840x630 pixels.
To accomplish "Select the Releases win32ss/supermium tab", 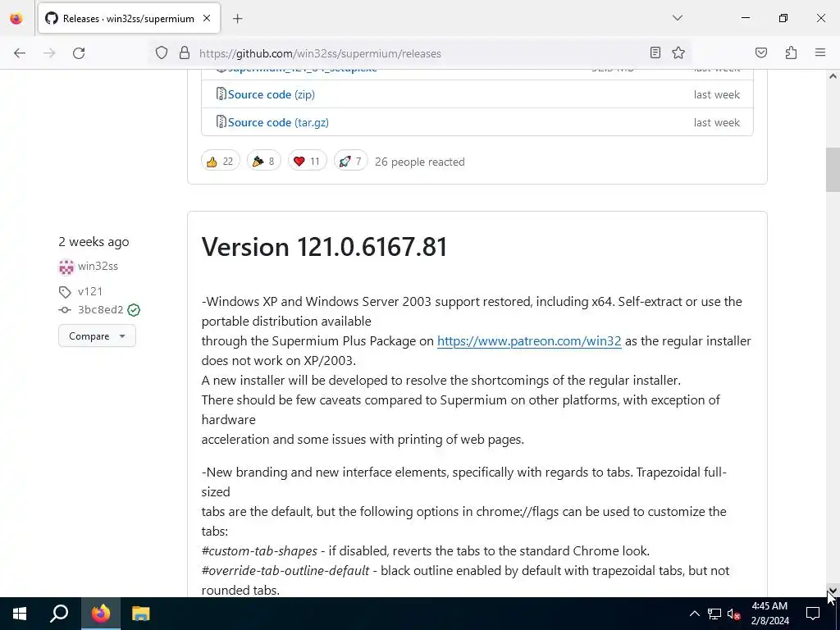I will pos(129,19).
